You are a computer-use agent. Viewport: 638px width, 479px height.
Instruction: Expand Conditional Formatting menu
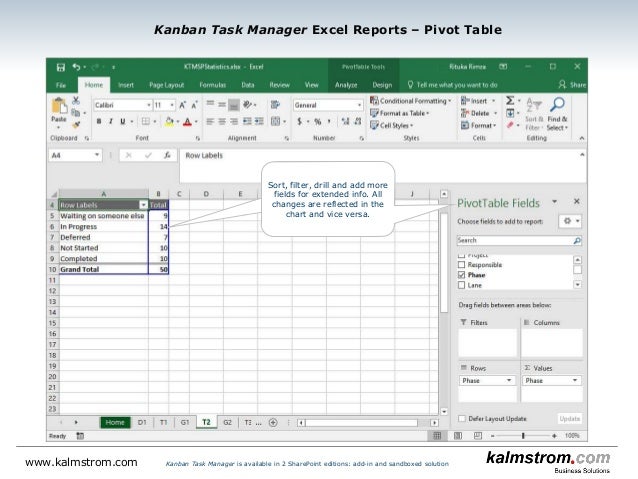[410, 101]
